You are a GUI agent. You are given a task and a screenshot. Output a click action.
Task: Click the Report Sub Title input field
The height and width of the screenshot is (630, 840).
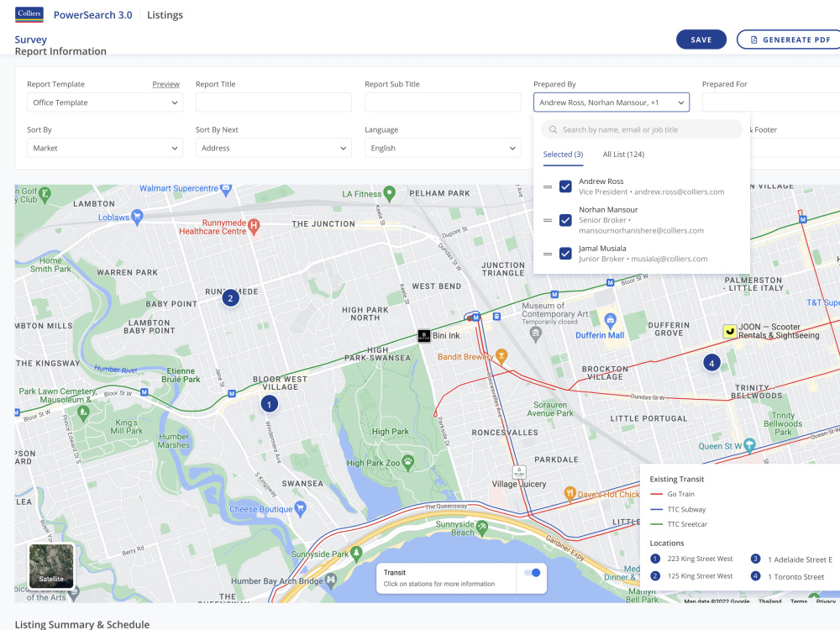click(443, 102)
